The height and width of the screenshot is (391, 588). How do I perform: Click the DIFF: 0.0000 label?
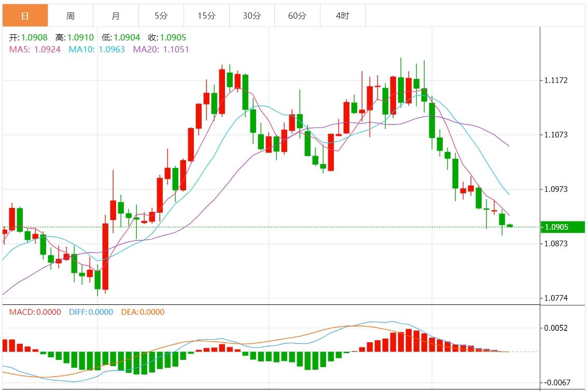coord(91,312)
